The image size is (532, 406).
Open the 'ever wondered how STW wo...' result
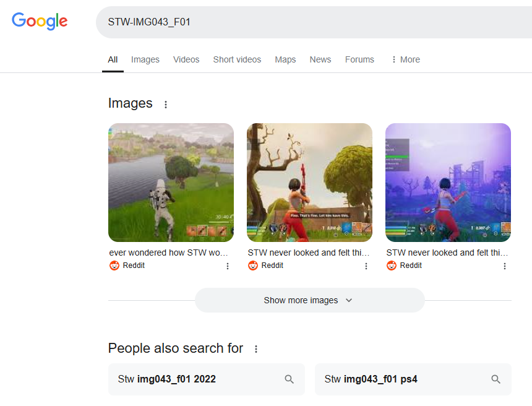pyautogui.click(x=168, y=253)
